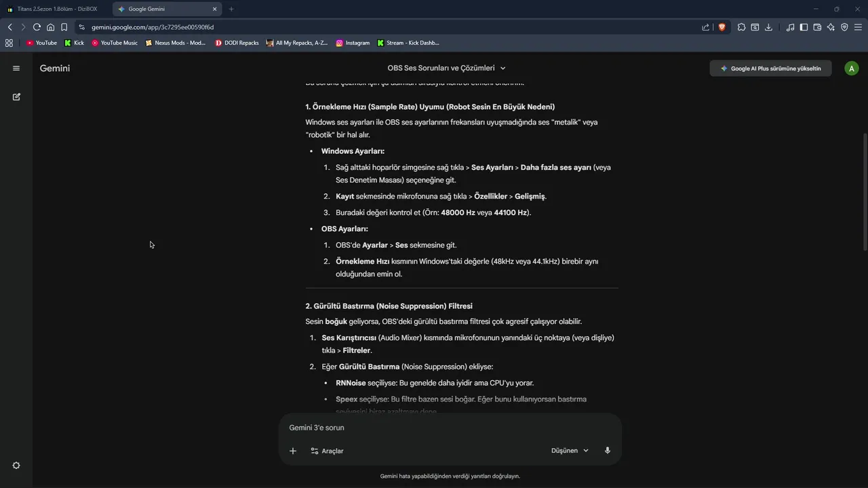The image size is (868, 488).
Task: Open Gemini settings gear icon
Action: (16, 466)
